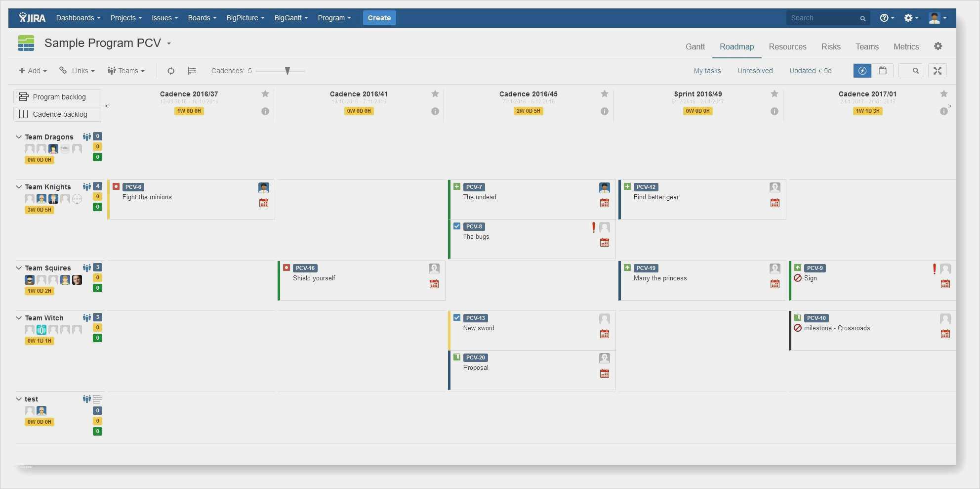Open the Sample Program PCV dropdown arrow

click(x=169, y=44)
